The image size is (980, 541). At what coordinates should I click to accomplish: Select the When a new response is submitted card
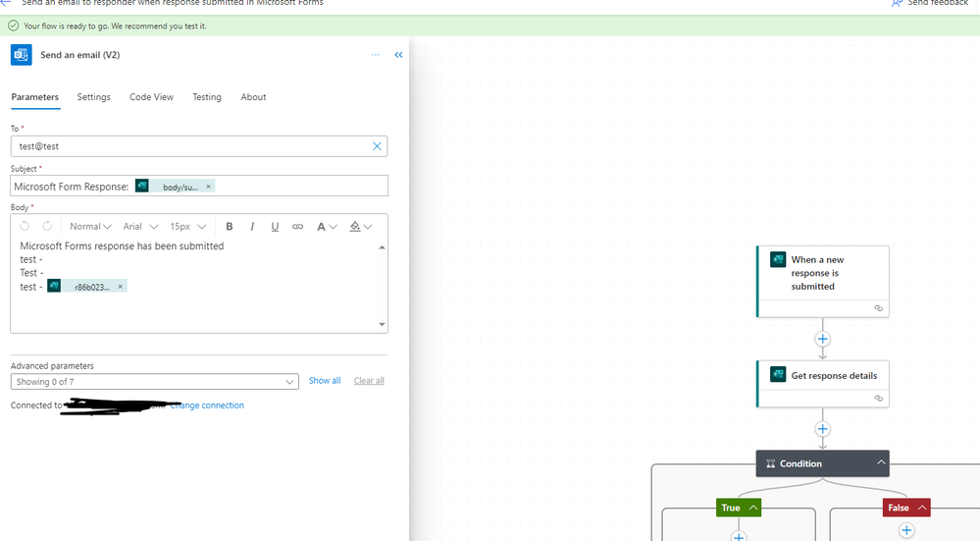coord(822,281)
